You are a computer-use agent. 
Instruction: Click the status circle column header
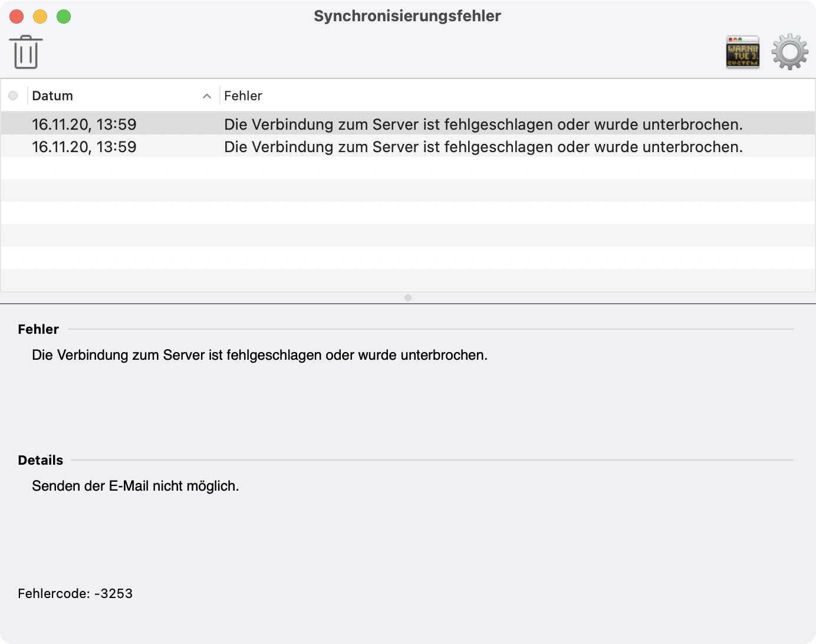pyautogui.click(x=13, y=96)
